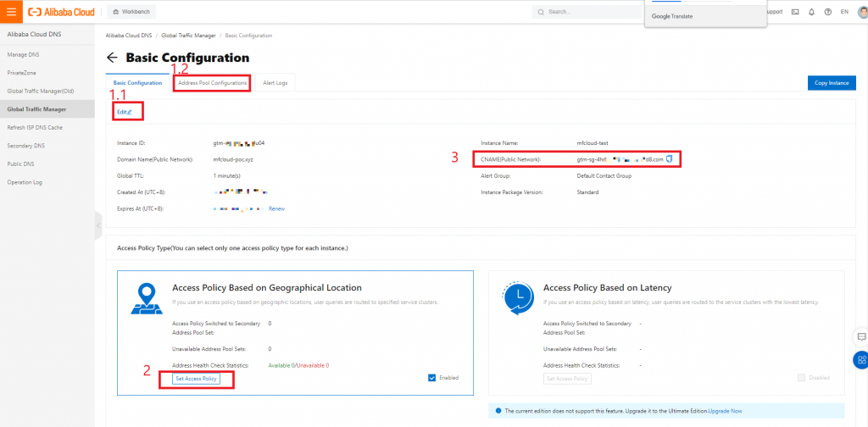The height and width of the screenshot is (427, 868).
Task: Open the help question mark icon
Action: tap(827, 12)
